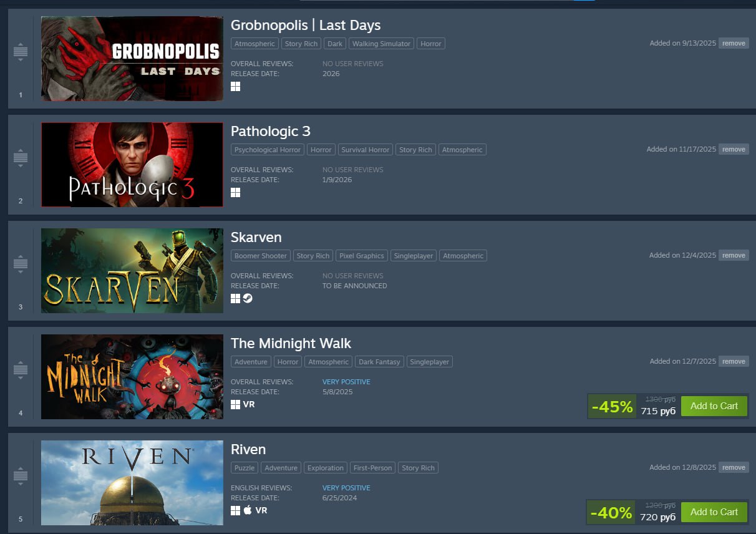Image resolution: width=756 pixels, height=534 pixels.
Task: Click the move-up arrow for The Midnight Walk
Action: tap(21, 362)
